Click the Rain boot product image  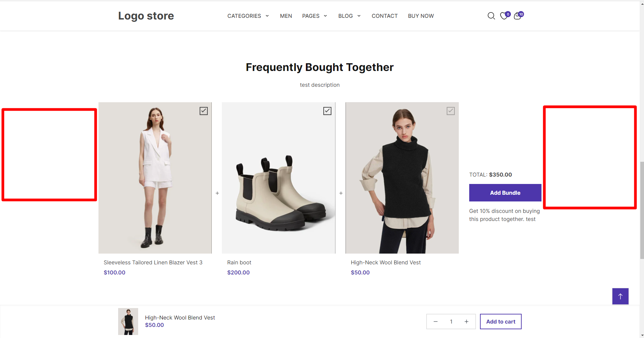(x=279, y=178)
